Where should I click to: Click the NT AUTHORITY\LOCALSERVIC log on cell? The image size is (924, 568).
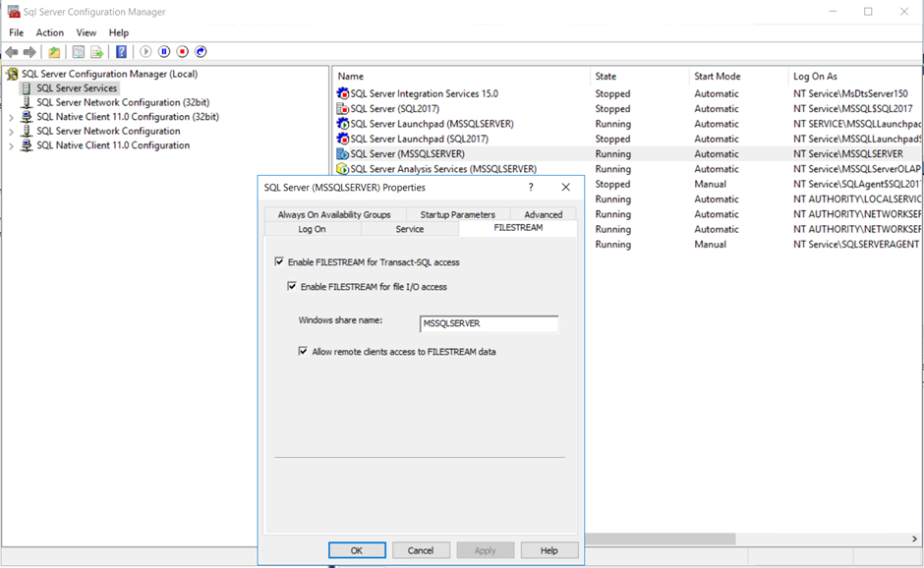point(856,199)
